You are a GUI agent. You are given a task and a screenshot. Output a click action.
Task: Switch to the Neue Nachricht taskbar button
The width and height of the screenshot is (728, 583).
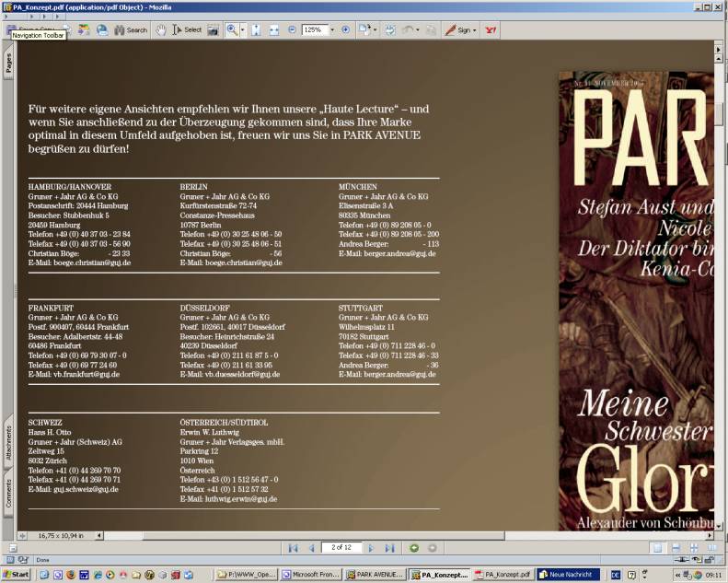[x=568, y=575]
